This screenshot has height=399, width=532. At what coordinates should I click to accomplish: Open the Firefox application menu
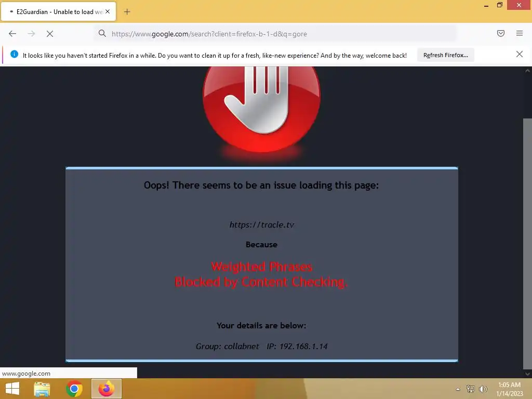pos(520,33)
